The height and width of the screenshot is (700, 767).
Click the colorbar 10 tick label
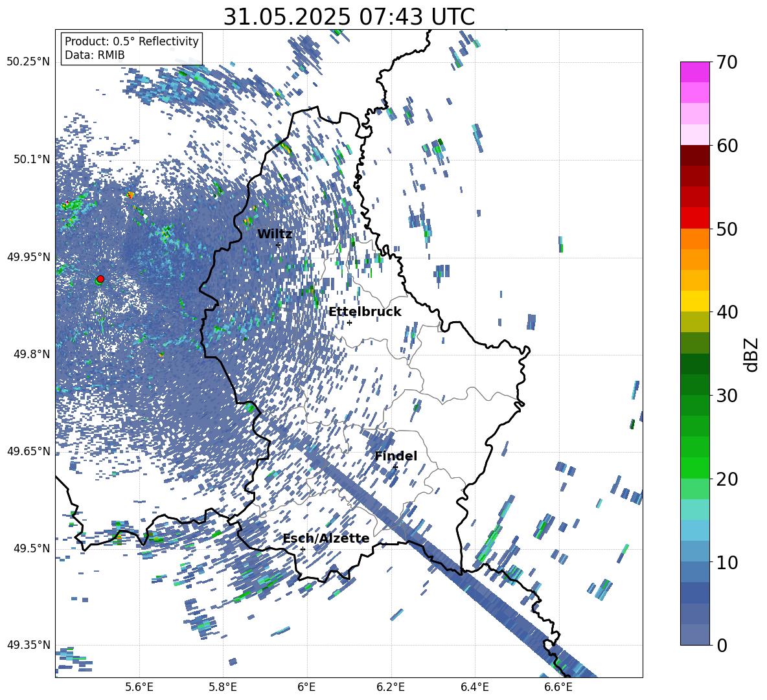pos(727,562)
